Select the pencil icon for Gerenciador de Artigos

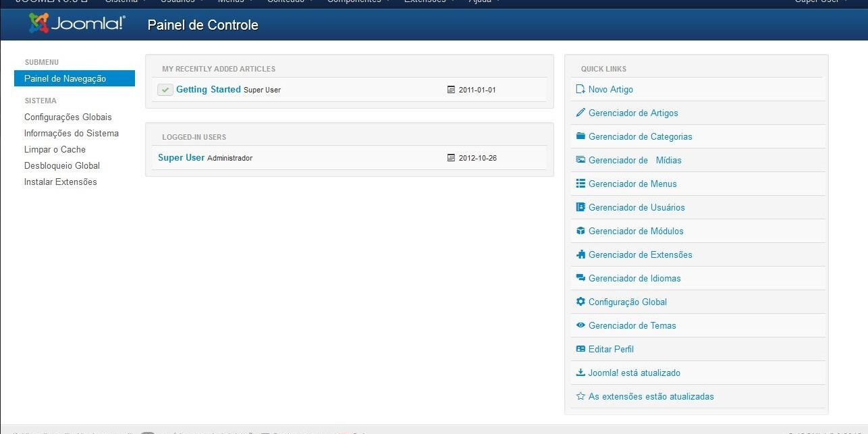pos(580,113)
